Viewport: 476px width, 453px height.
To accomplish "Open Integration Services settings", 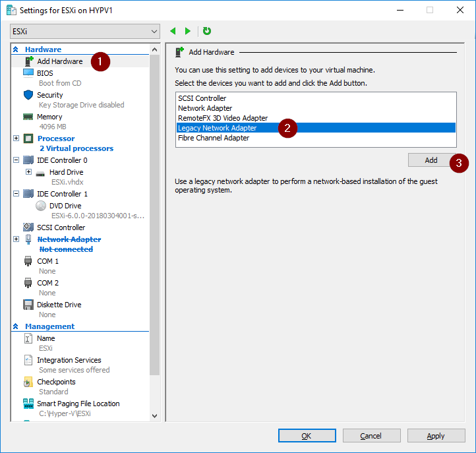I will pyautogui.click(x=69, y=360).
